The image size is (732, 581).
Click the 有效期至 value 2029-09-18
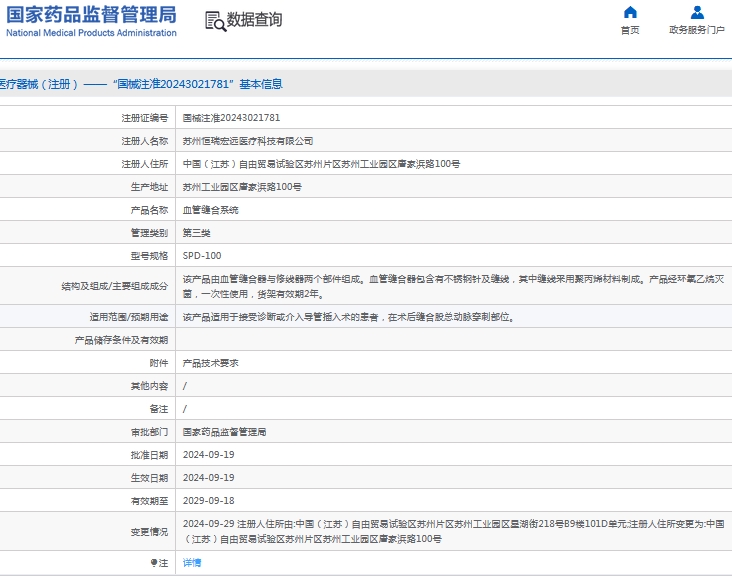click(x=209, y=500)
